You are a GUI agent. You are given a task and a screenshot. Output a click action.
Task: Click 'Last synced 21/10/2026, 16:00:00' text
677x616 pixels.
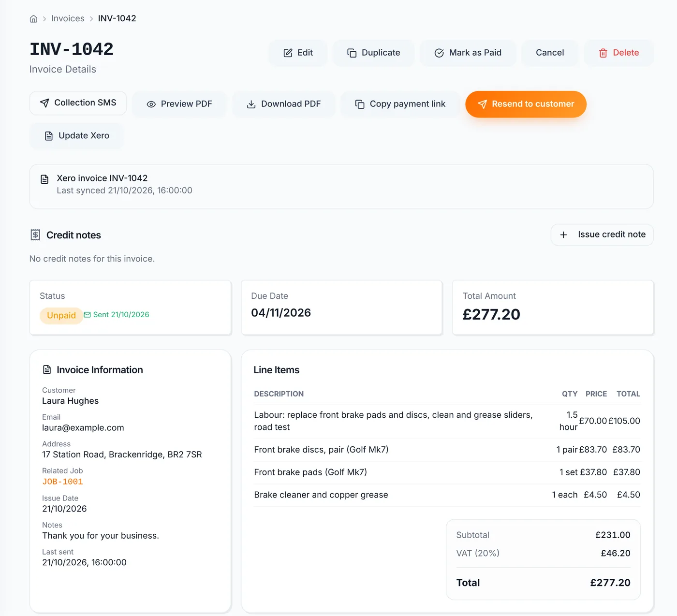point(124,191)
